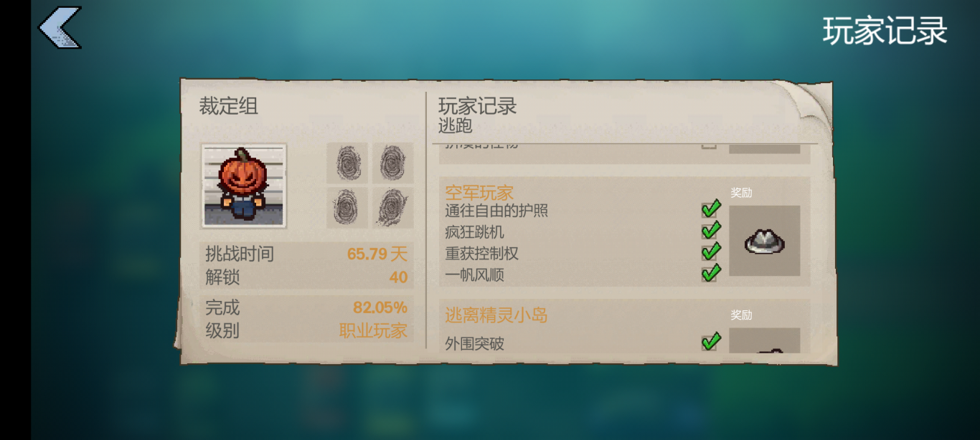Open the 逃离精灵小岛 achievement heading
980x440 pixels.
pos(496,315)
